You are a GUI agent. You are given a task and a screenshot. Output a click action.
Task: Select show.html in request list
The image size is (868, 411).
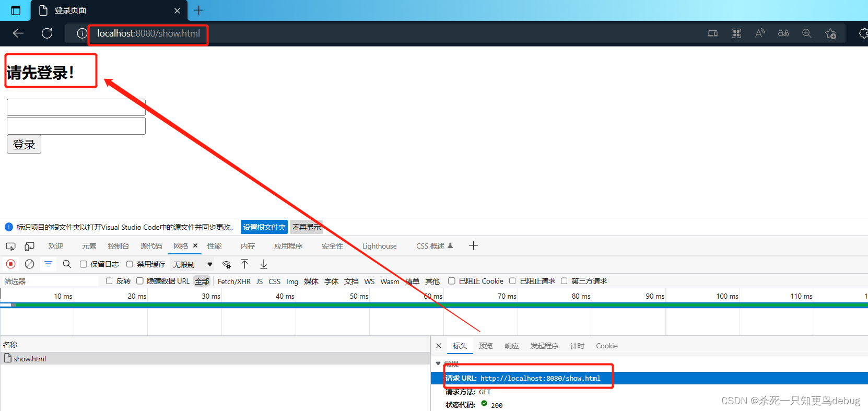pos(215,359)
